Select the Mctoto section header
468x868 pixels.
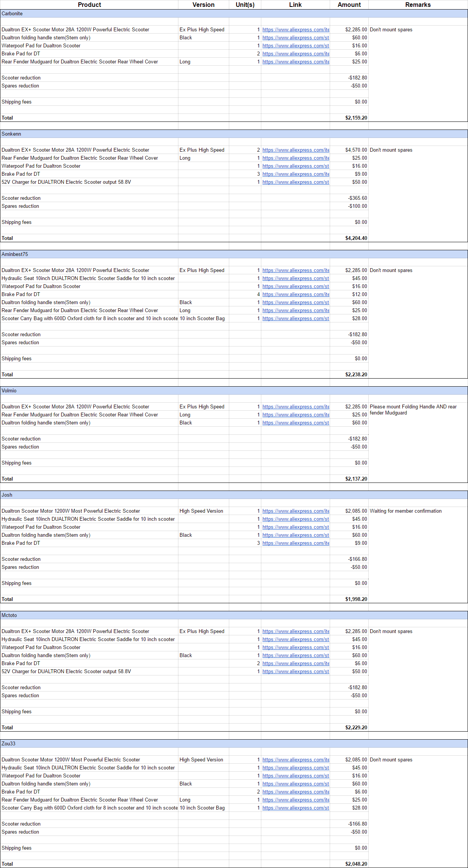234,615
